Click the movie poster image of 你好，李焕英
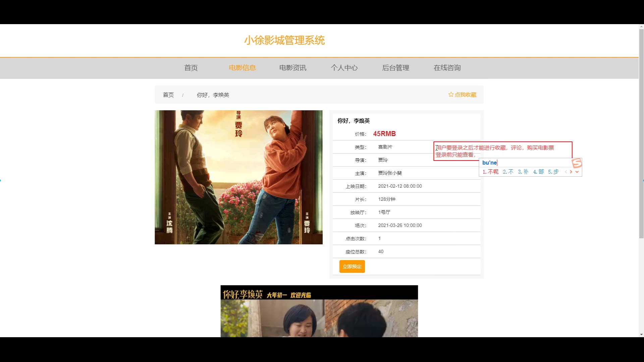Image resolution: width=644 pixels, height=362 pixels. (x=238, y=177)
